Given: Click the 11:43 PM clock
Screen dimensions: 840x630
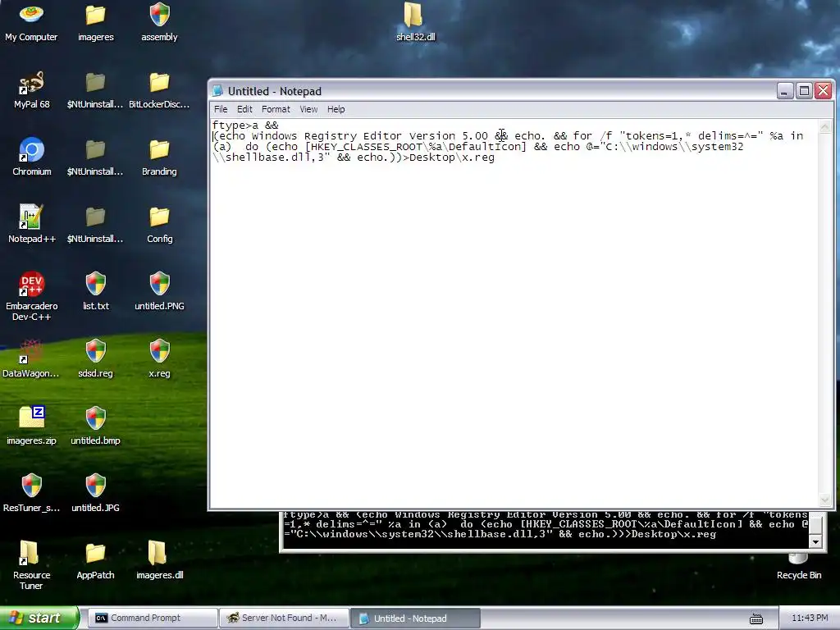Looking at the screenshot, I should (810, 618).
